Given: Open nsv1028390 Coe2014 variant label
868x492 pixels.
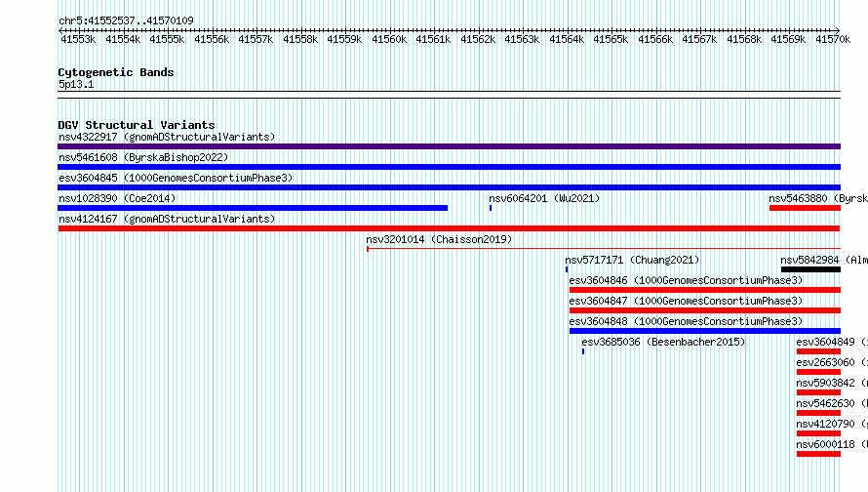Looking at the screenshot, I should [117, 198].
